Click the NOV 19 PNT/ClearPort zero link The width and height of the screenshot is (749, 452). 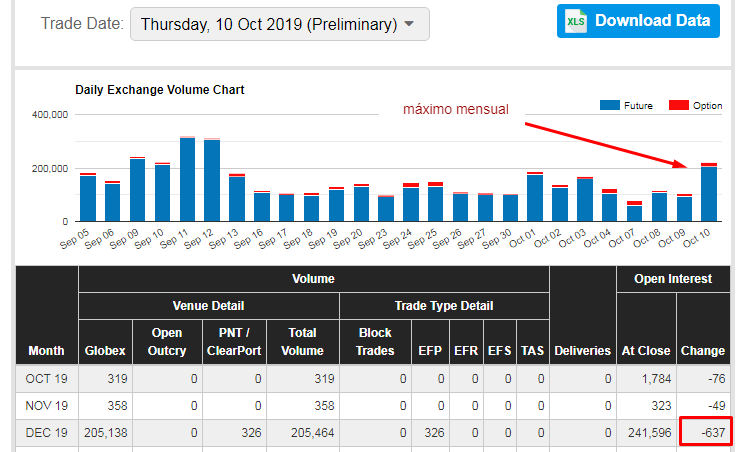click(256, 406)
